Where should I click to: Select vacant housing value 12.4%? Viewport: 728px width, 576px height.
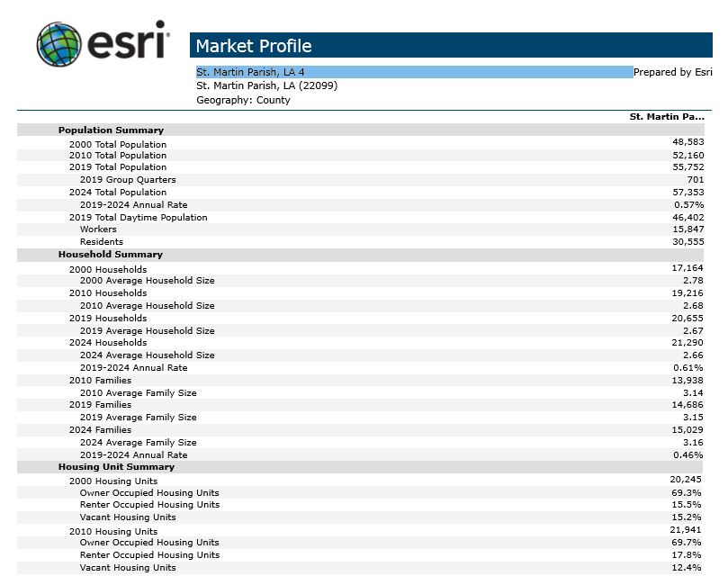(687, 567)
